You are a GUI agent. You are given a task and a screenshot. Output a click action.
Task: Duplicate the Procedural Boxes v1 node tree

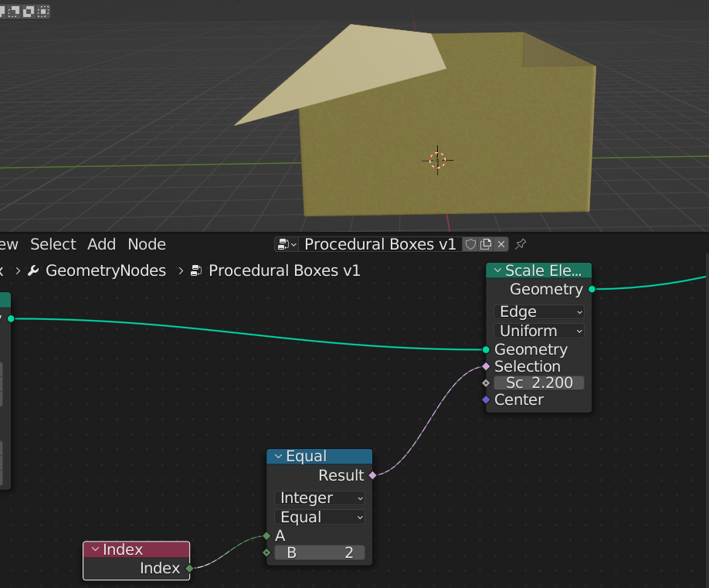coord(486,244)
